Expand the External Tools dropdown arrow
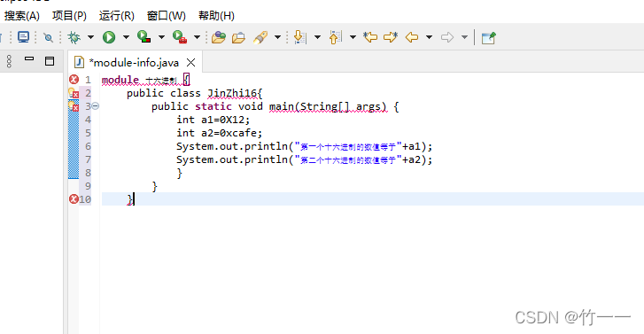The height and width of the screenshot is (334, 644). click(x=198, y=37)
